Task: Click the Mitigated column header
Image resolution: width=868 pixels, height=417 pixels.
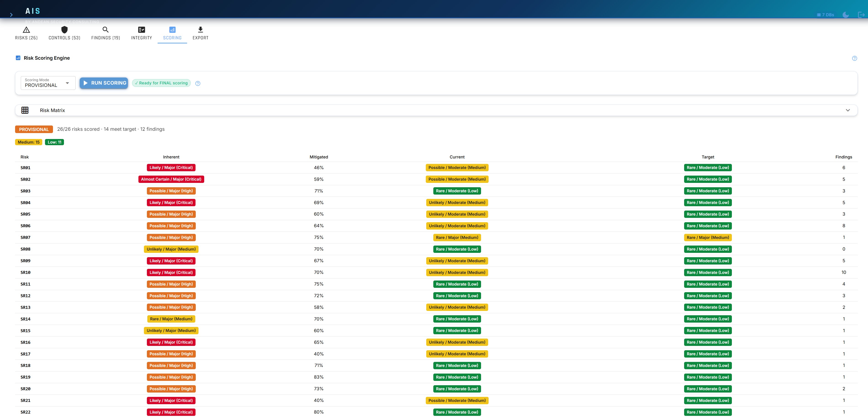Action: [319, 157]
